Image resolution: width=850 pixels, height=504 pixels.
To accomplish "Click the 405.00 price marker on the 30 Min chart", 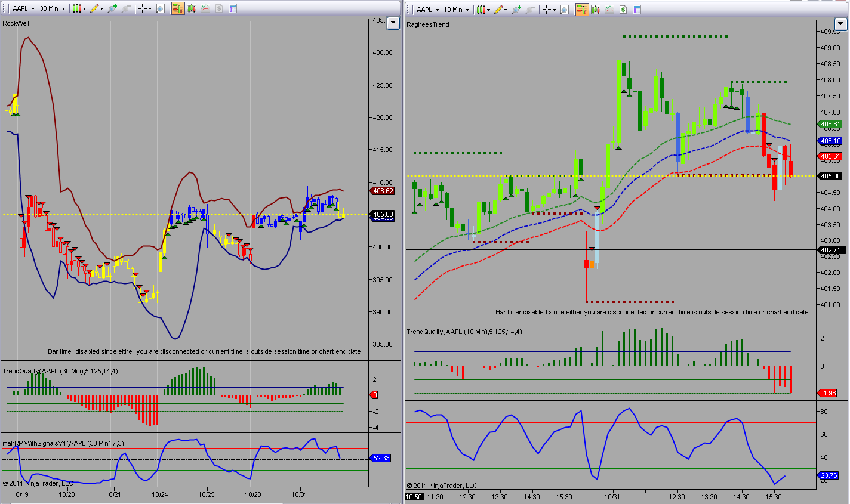I will [383, 214].
